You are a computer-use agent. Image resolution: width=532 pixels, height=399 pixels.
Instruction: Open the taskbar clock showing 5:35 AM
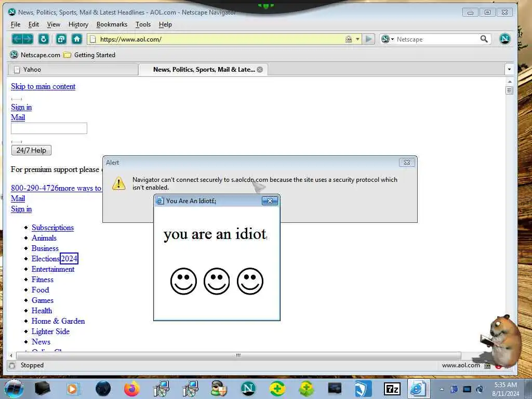click(x=506, y=389)
